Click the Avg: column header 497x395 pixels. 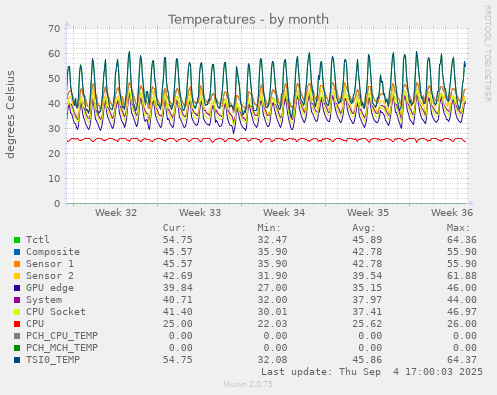[x=364, y=228]
